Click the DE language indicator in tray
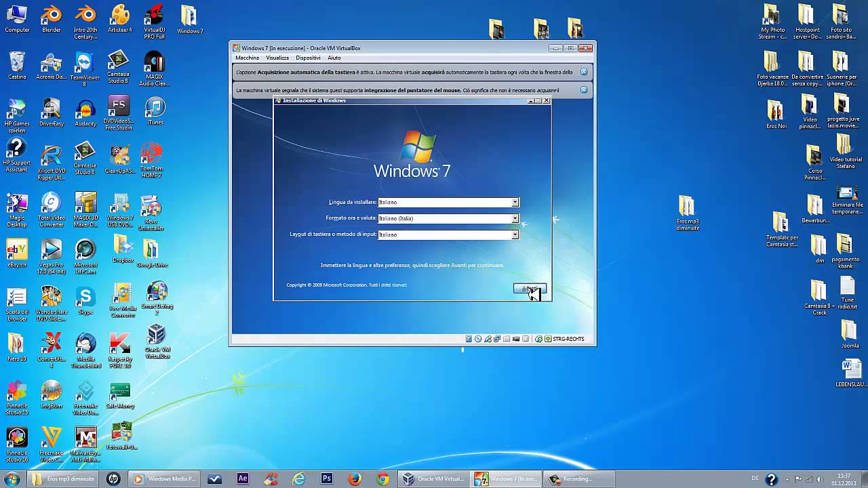The width and height of the screenshot is (868, 488). pyautogui.click(x=755, y=479)
